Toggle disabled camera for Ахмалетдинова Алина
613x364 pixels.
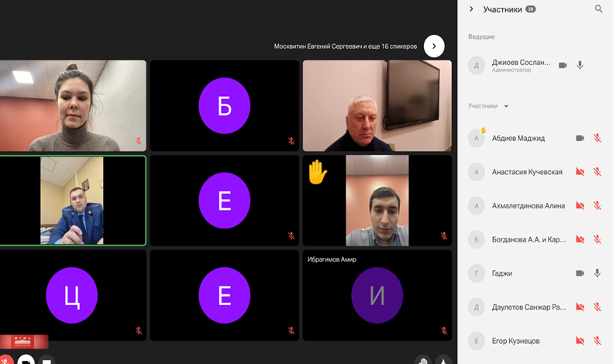[580, 206]
